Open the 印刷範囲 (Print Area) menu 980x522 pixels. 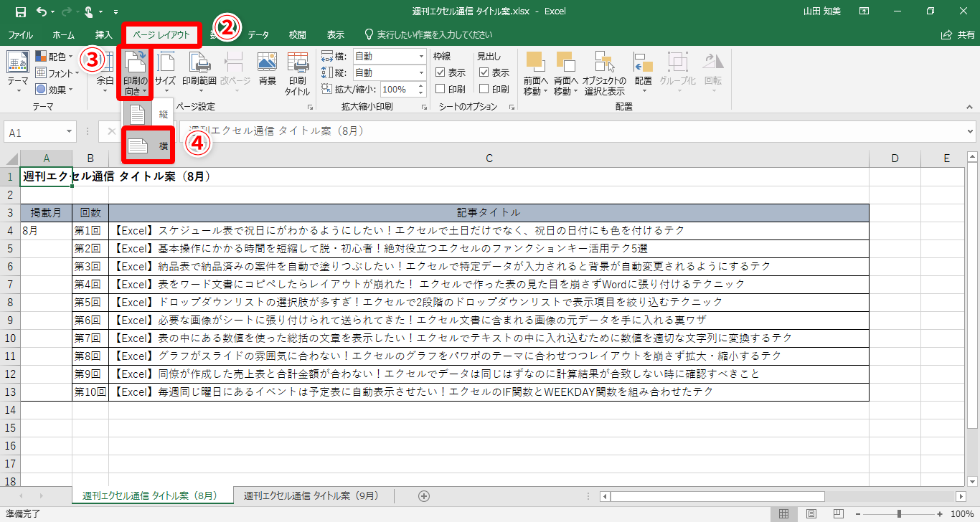[x=199, y=72]
